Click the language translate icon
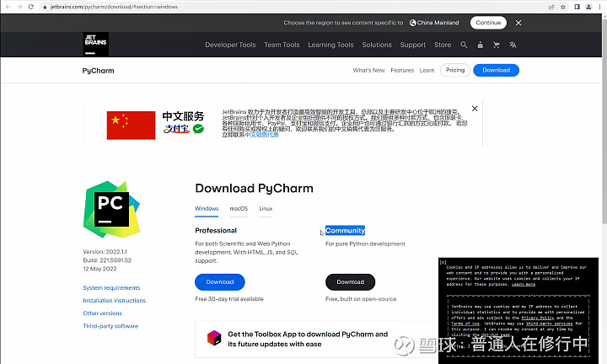The height and width of the screenshot is (364, 607). pyautogui.click(x=513, y=45)
